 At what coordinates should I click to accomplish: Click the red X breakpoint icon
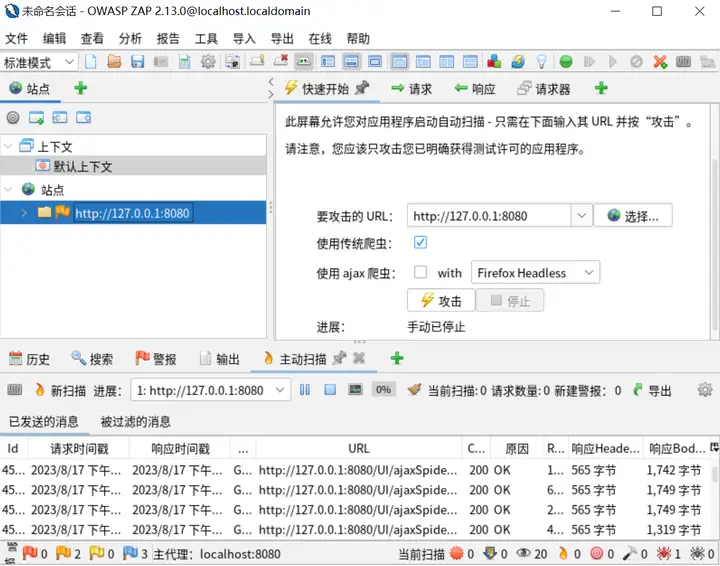point(660,62)
